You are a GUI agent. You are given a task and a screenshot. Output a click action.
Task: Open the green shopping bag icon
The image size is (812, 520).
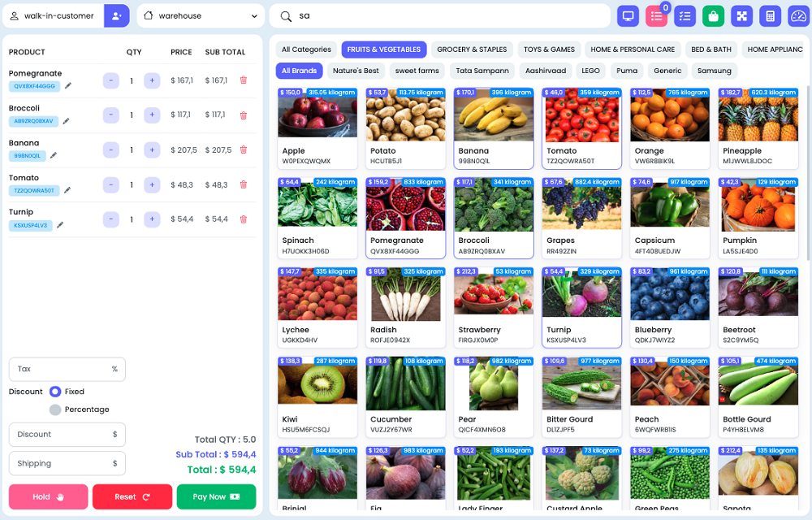pyautogui.click(x=713, y=15)
